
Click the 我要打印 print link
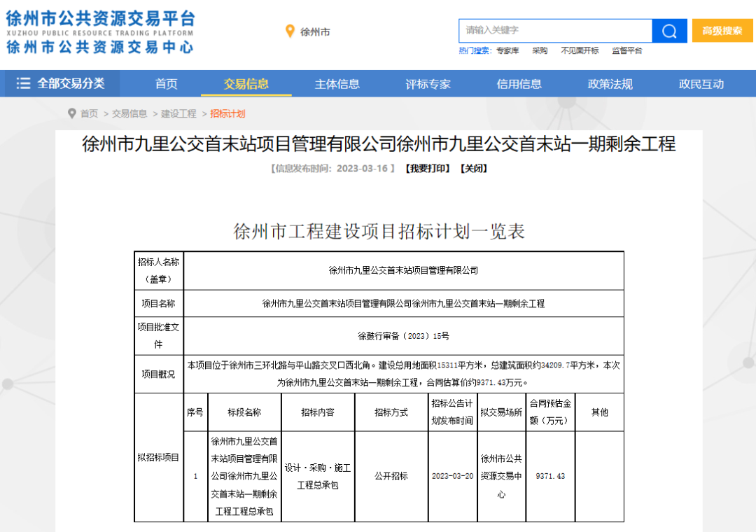[x=428, y=168]
